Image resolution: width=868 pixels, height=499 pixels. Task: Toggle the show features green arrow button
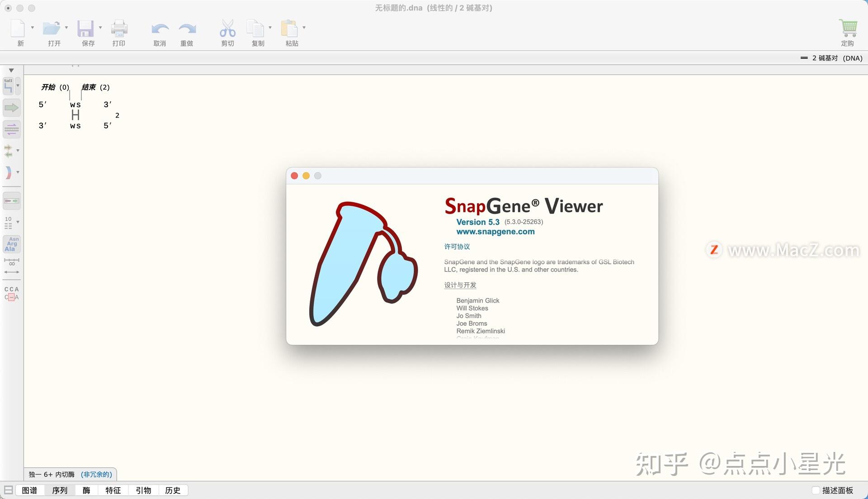point(11,108)
